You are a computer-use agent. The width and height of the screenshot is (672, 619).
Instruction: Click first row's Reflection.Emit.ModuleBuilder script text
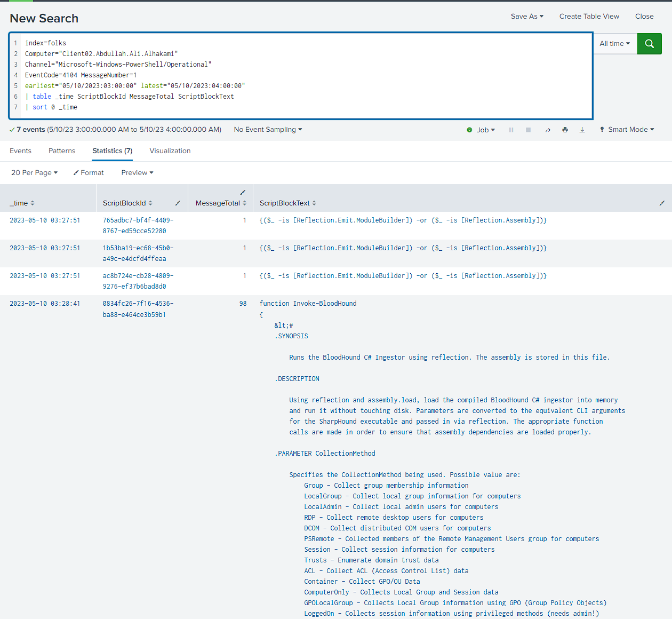(403, 220)
